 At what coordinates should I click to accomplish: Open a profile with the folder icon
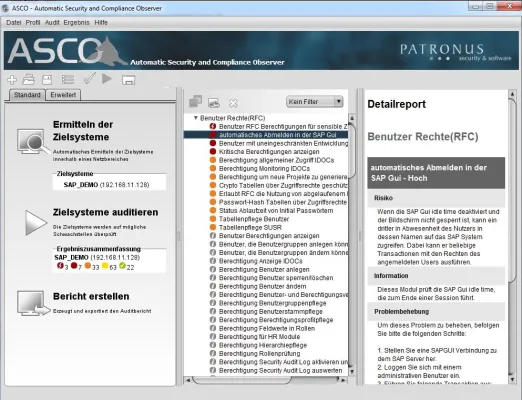pyautogui.click(x=29, y=80)
